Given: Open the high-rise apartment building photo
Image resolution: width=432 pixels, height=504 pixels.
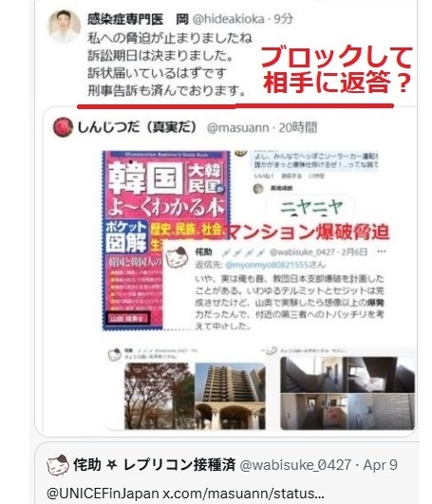Looking at the screenshot, I should (230, 396).
